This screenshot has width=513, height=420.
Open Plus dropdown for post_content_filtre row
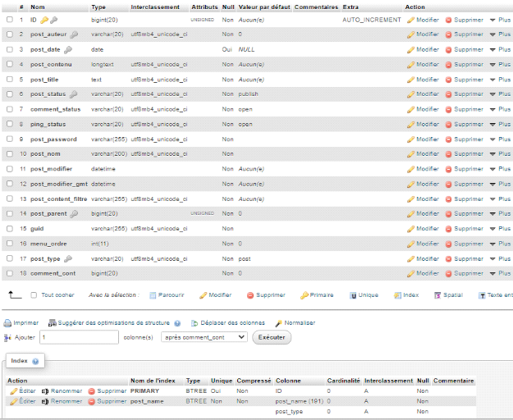[x=500, y=199]
